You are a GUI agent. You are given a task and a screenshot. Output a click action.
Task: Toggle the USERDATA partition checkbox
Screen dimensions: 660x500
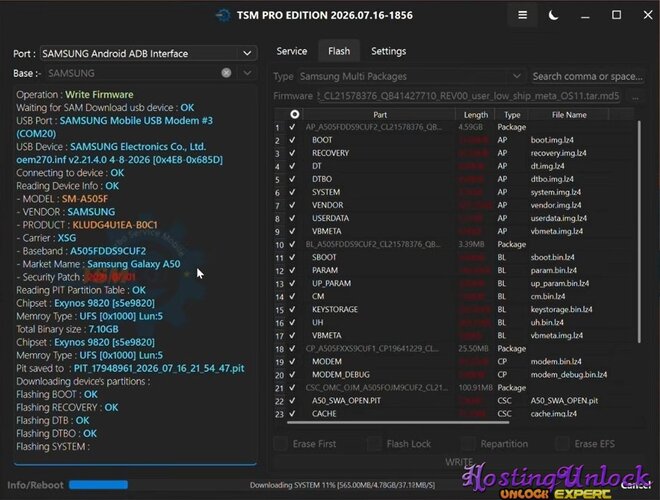[x=292, y=218]
